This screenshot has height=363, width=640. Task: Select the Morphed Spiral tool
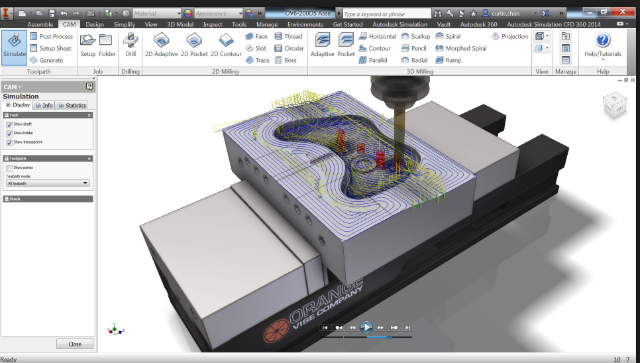(461, 48)
